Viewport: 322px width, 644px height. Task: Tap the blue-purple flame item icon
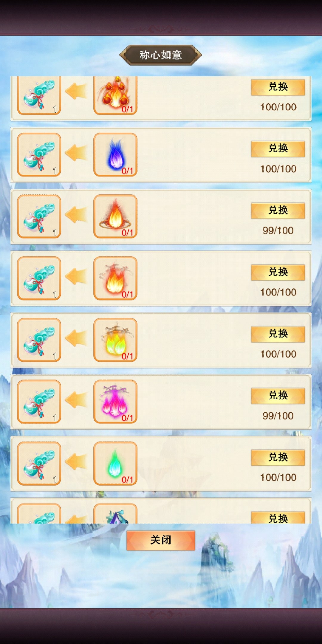115,155
